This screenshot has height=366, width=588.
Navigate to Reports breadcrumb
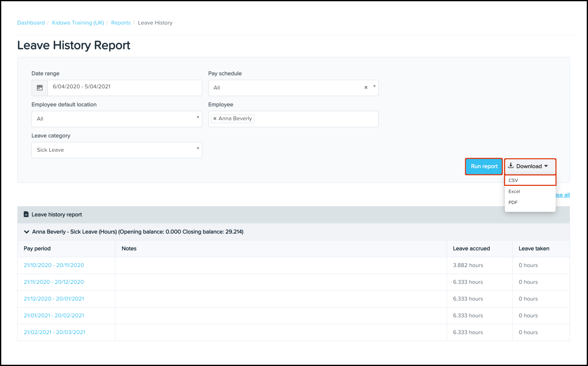[x=121, y=23]
